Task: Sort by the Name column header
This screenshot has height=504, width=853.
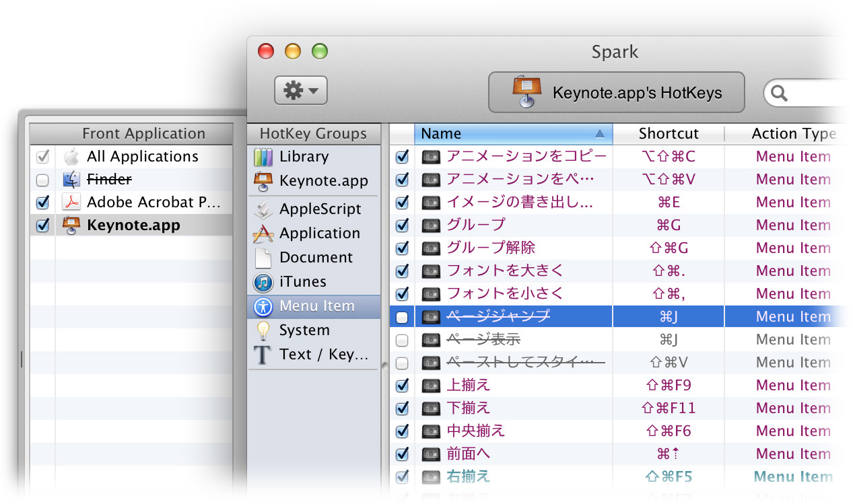Action: pyautogui.click(x=514, y=133)
